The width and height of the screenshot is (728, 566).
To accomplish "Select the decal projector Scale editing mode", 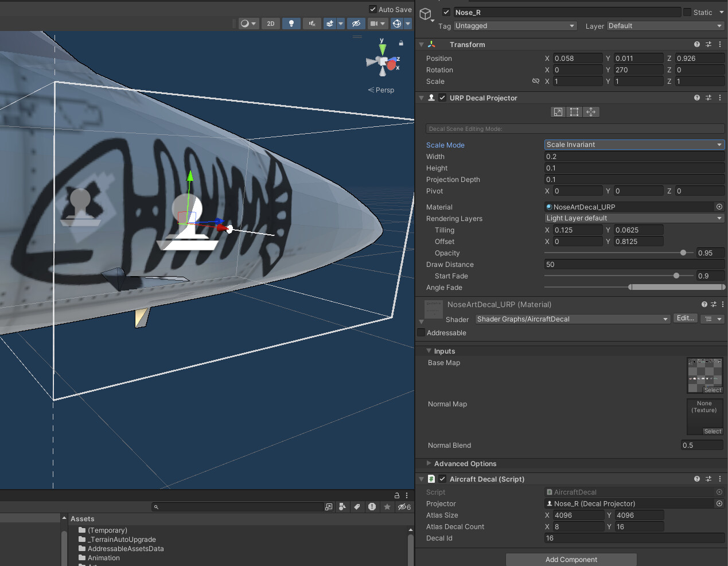I will (558, 112).
